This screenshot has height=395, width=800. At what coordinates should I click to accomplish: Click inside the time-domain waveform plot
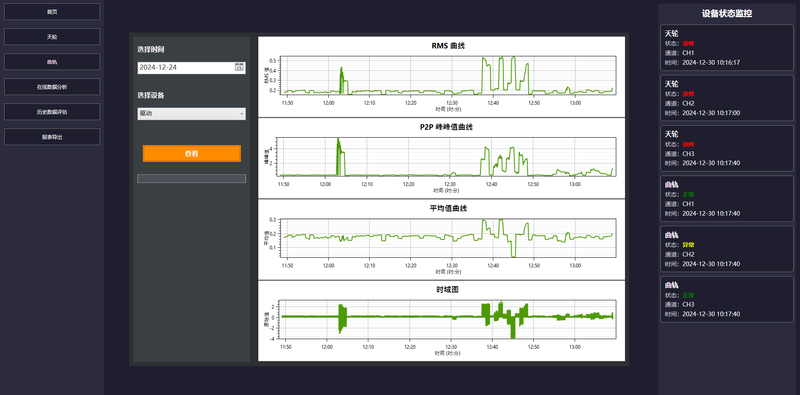click(448, 319)
